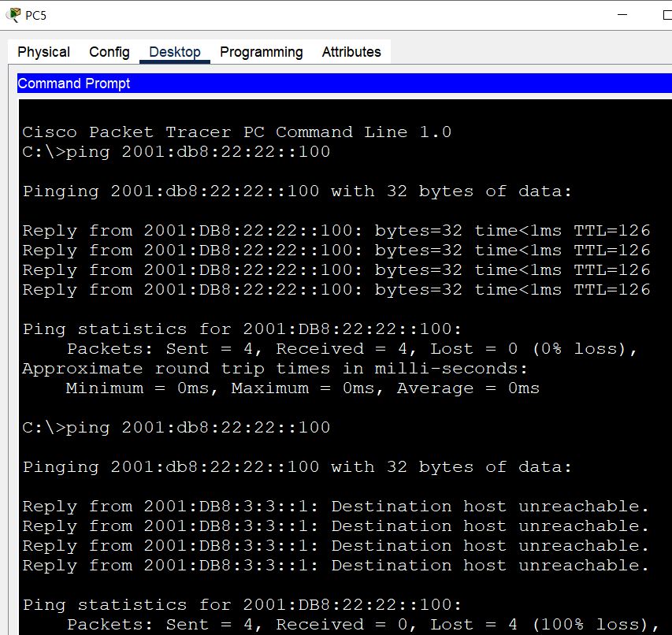Screen dimensions: 672x635
Task: Click the 'Minimum = 0ms, Maximum = 0ms' line
Action: coord(303,388)
